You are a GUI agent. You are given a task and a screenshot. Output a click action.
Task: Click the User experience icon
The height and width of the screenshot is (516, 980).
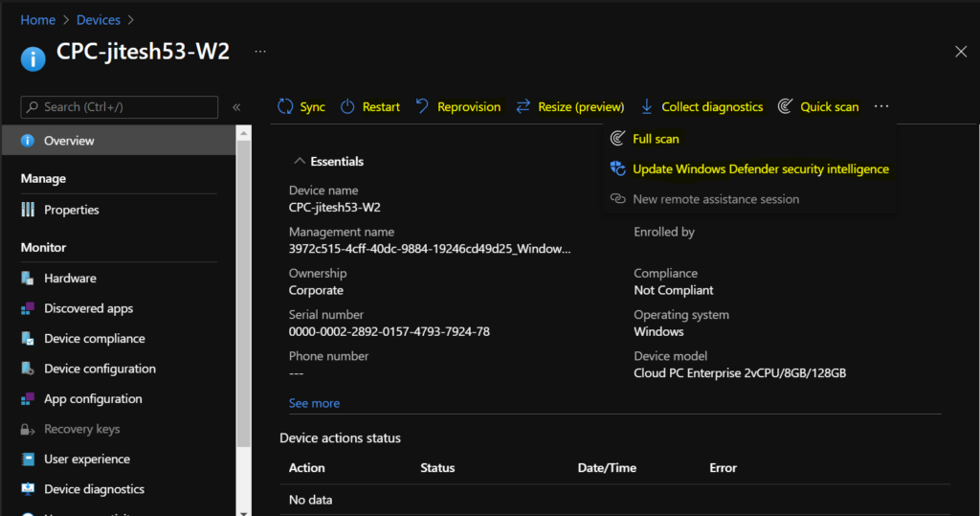click(x=28, y=460)
